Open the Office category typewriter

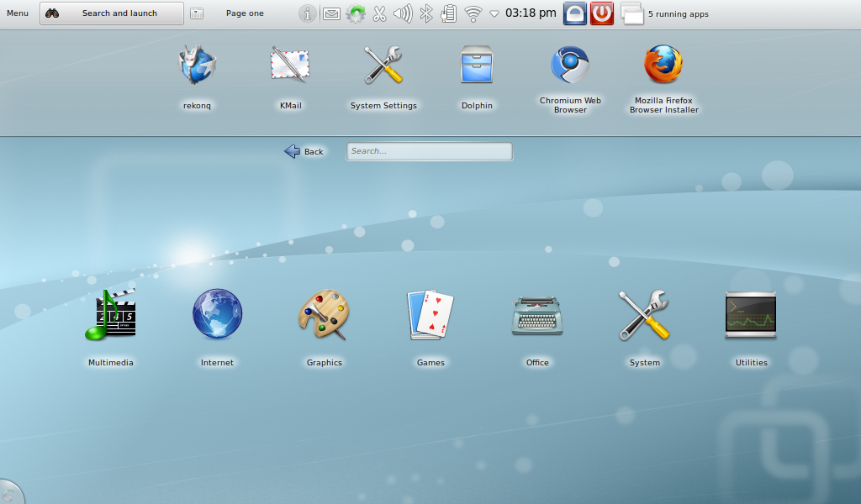pos(537,316)
